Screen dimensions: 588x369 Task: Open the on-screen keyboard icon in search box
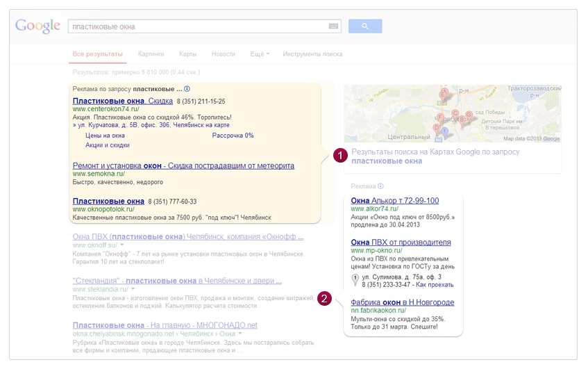[333, 26]
